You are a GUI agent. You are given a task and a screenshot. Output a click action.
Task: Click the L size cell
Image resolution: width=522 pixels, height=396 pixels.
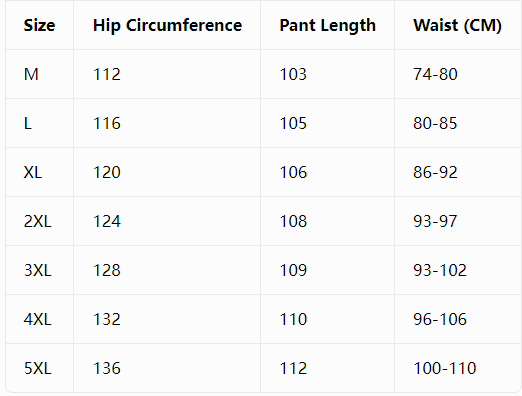(x=39, y=123)
